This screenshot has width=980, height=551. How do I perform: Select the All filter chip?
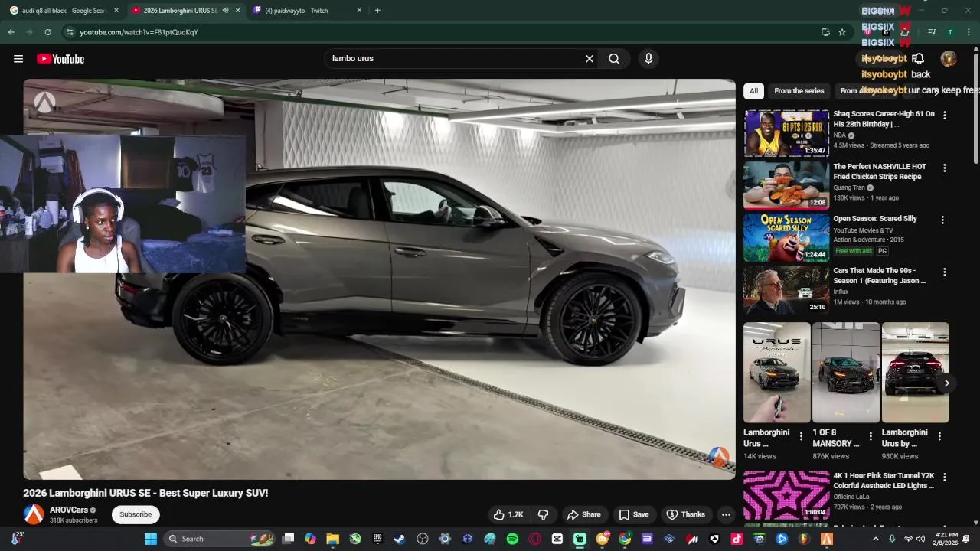tap(753, 90)
